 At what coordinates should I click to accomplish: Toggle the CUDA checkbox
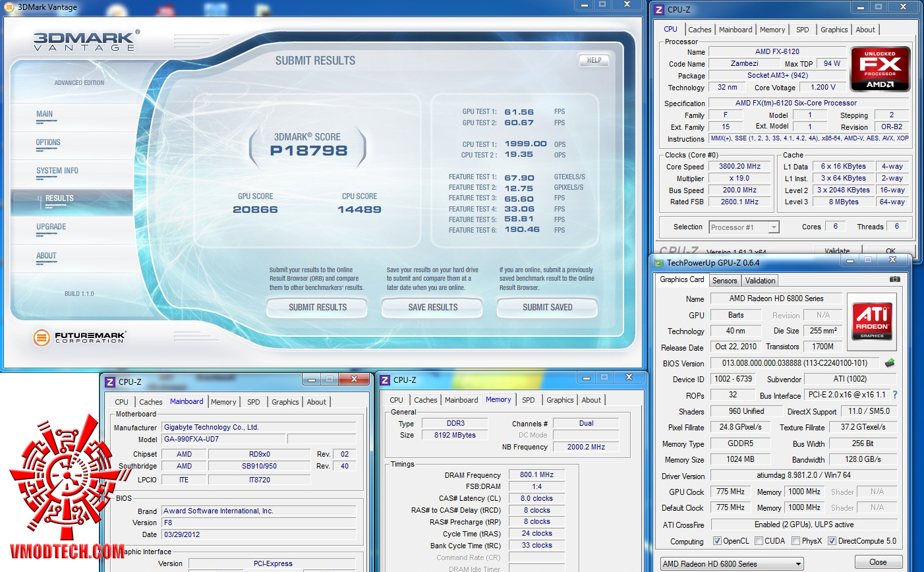759,541
